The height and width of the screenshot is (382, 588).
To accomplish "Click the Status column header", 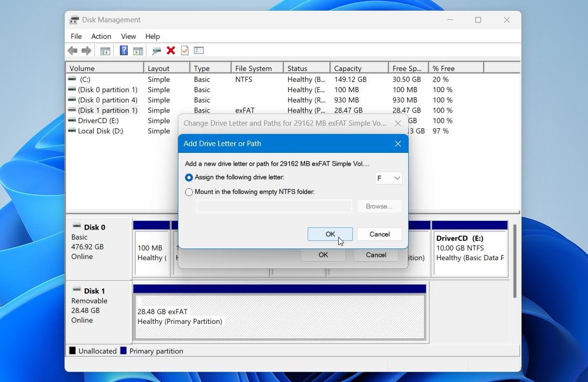I will coord(307,68).
